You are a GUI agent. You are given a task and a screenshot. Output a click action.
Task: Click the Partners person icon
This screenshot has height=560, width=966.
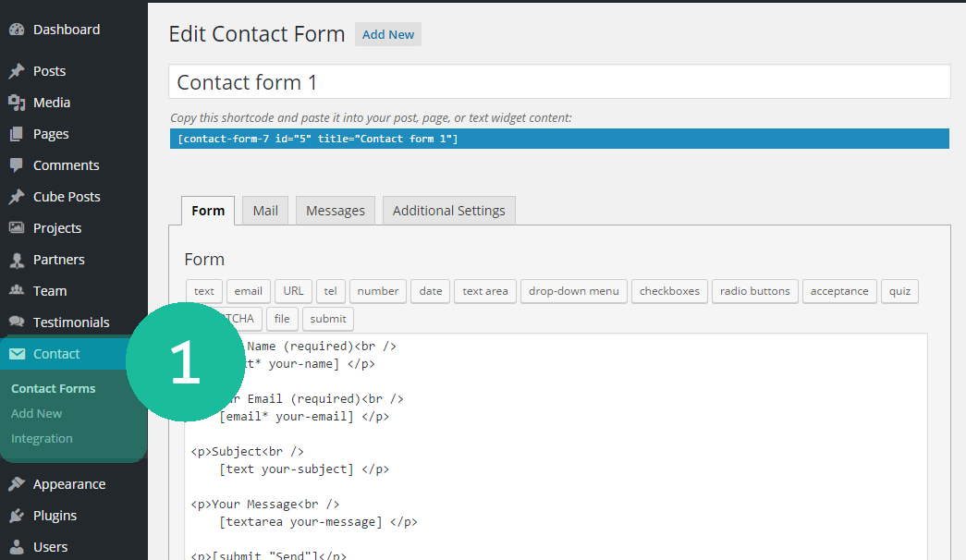tap(16, 260)
